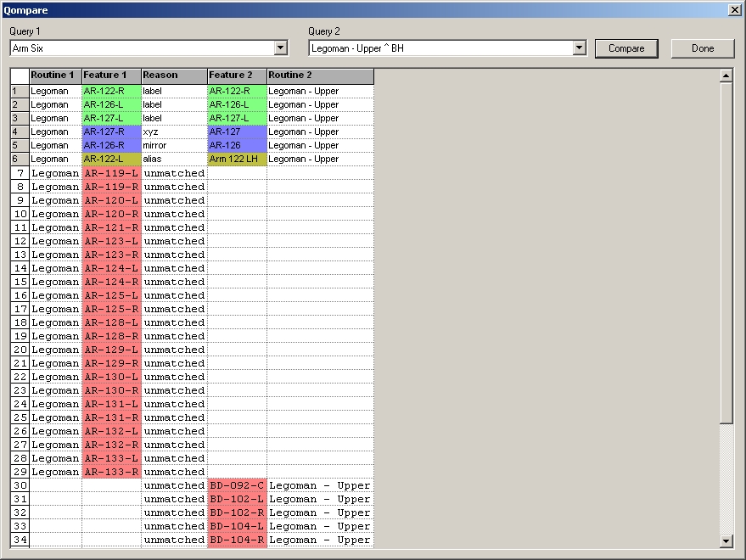
Task: Select the Feature 2 column header
Action: [237, 76]
